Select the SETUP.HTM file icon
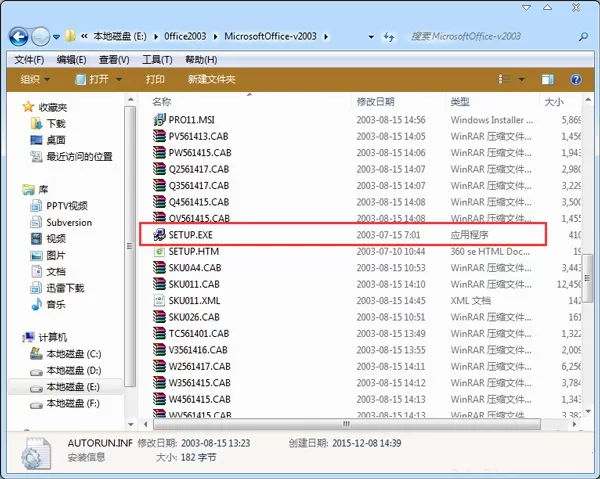 tap(159, 251)
